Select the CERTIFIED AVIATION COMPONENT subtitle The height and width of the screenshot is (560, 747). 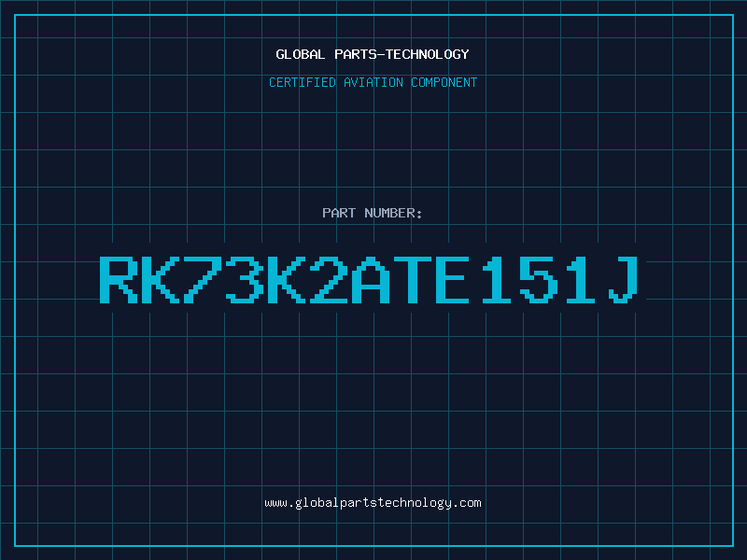tap(373, 82)
